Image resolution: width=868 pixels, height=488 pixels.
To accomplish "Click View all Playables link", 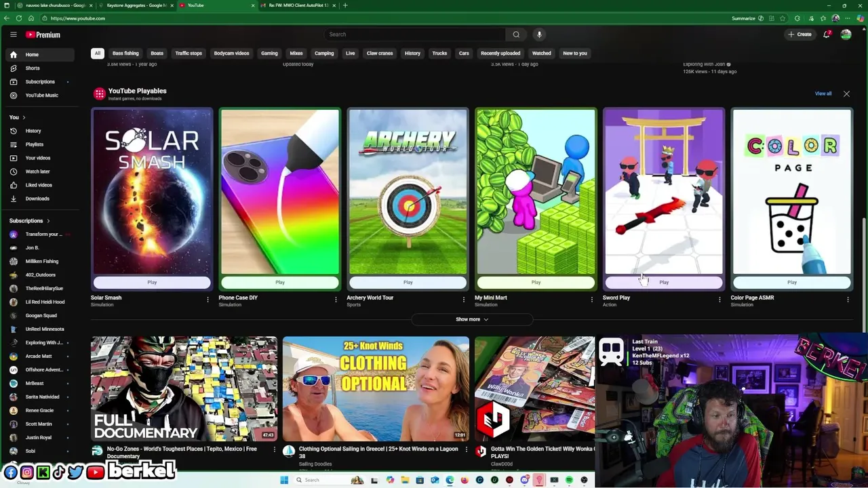I will [823, 94].
